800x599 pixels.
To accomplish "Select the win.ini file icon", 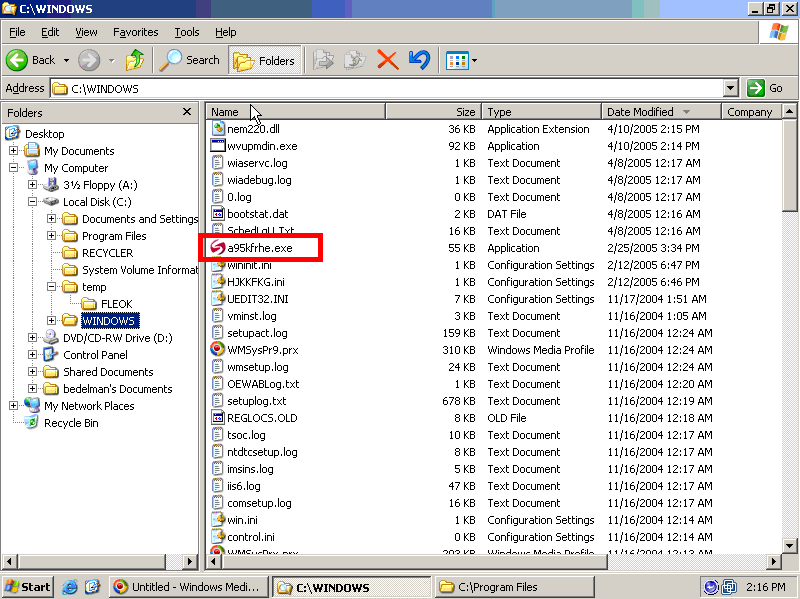I will coord(218,520).
